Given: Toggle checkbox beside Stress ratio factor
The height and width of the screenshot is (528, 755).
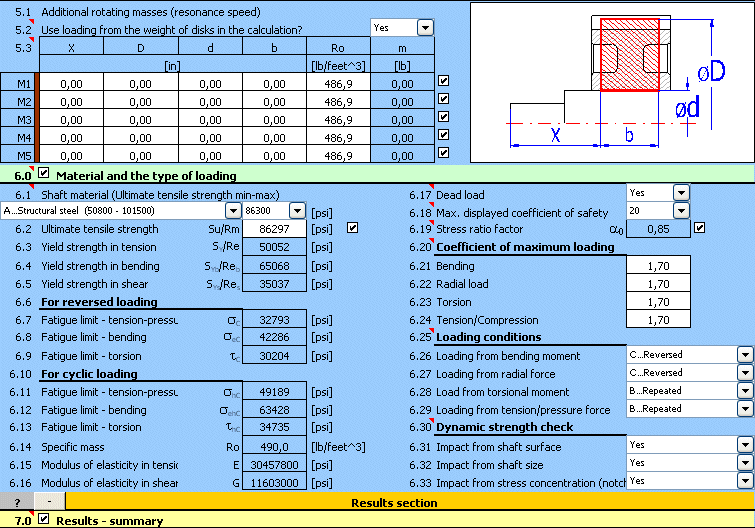Looking at the screenshot, I should [700, 228].
